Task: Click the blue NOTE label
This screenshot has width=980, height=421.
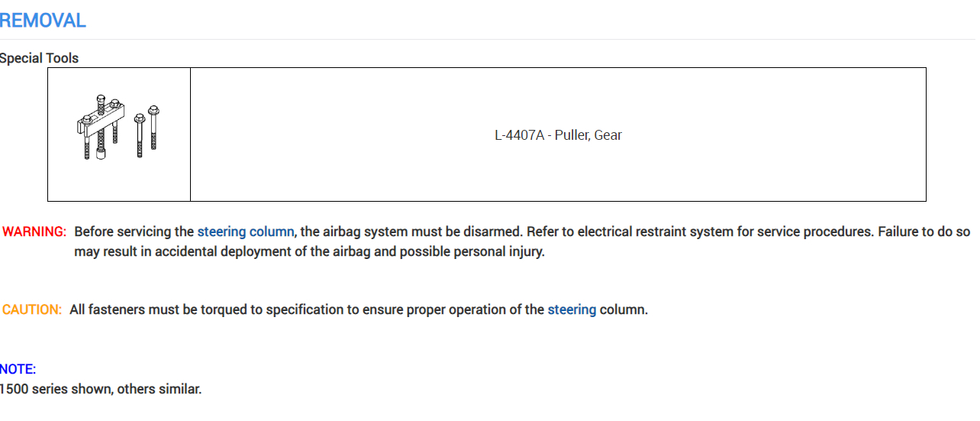Action: [x=18, y=369]
